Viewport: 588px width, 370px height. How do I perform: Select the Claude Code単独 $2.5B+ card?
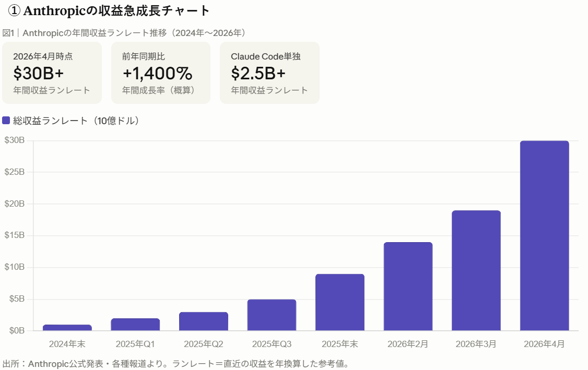coord(269,73)
